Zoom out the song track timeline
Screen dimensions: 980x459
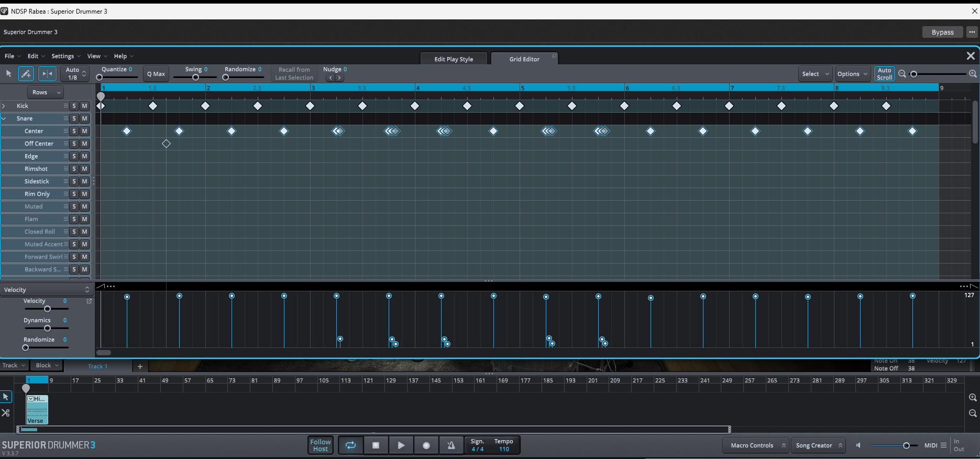pyautogui.click(x=973, y=413)
